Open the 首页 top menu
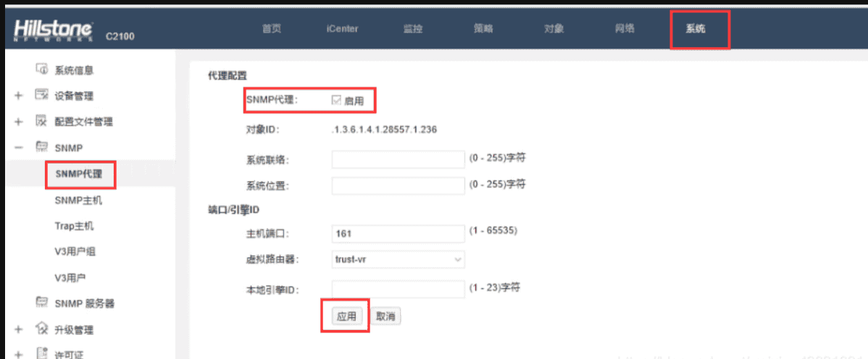Viewport: 868px width, 359px height. [x=272, y=29]
